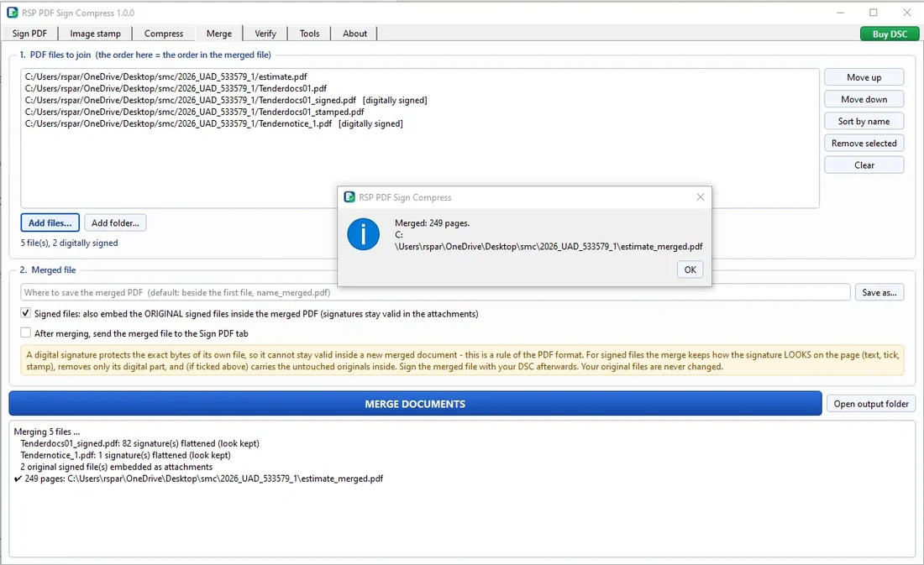The height and width of the screenshot is (565, 924).
Task: Sort the file list by name
Action: pos(864,122)
